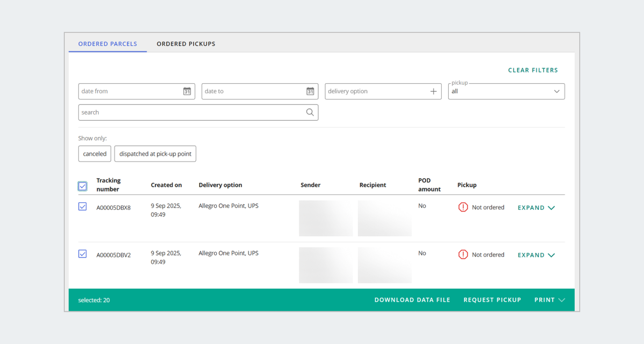
Task: Click the Clear Filters link
Action: 532,70
